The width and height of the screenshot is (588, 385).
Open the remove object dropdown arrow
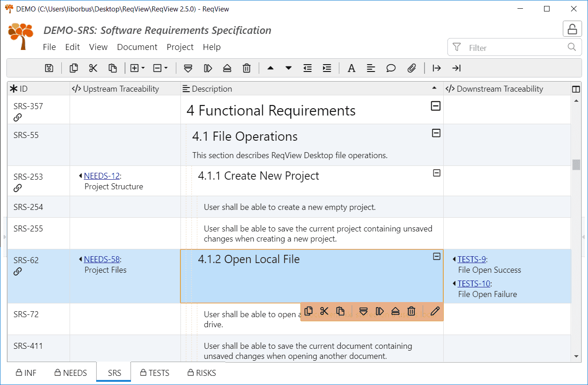(x=166, y=68)
